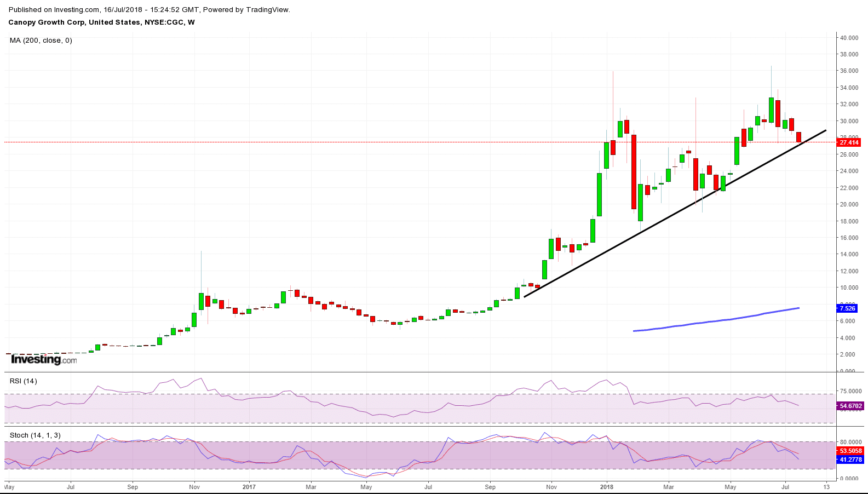Image resolution: width=868 pixels, height=494 pixels.
Task: Click the 13 date label on the time axis
Action: [826, 487]
